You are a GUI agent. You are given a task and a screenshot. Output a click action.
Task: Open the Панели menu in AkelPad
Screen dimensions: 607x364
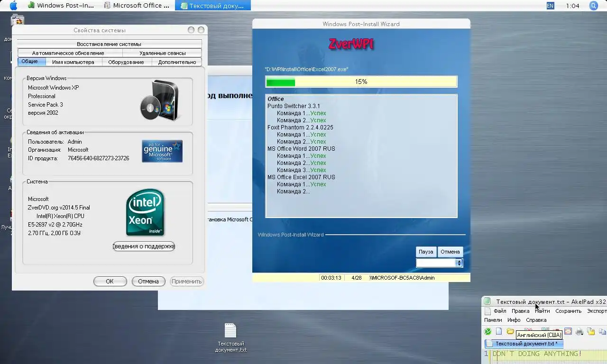pyautogui.click(x=493, y=320)
